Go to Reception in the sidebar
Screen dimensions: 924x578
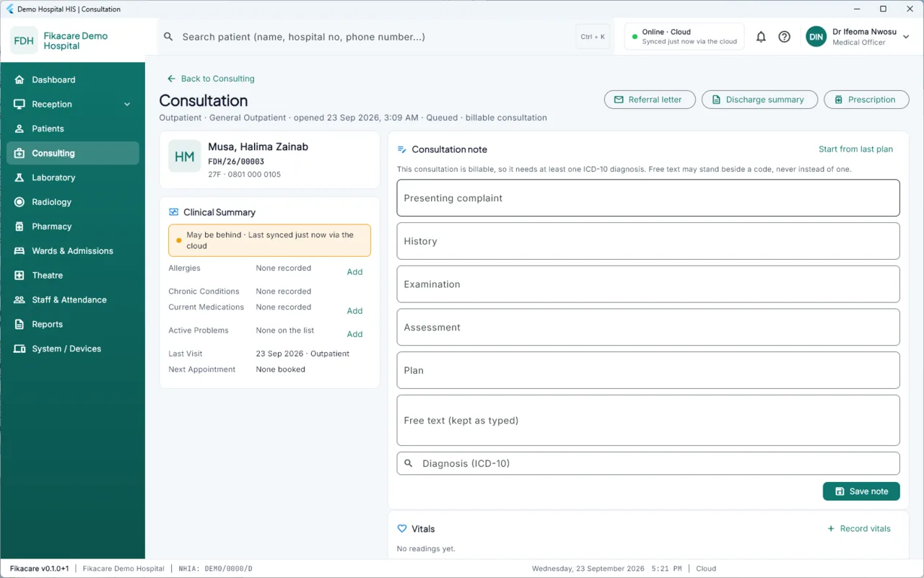pyautogui.click(x=73, y=104)
